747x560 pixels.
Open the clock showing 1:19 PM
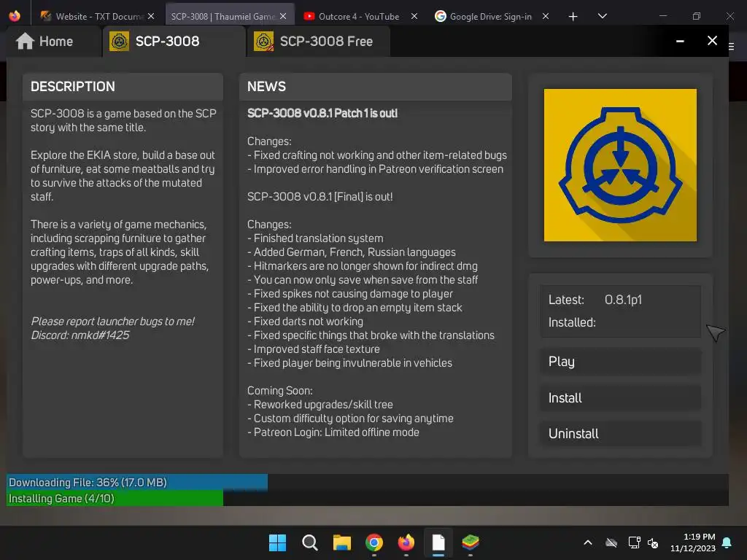coord(693,542)
